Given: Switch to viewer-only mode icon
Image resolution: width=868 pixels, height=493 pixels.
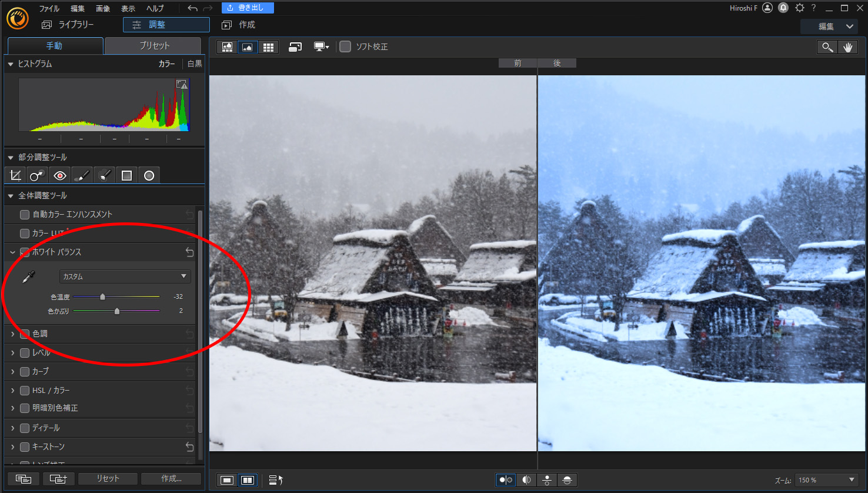Looking at the screenshot, I should pos(248,47).
